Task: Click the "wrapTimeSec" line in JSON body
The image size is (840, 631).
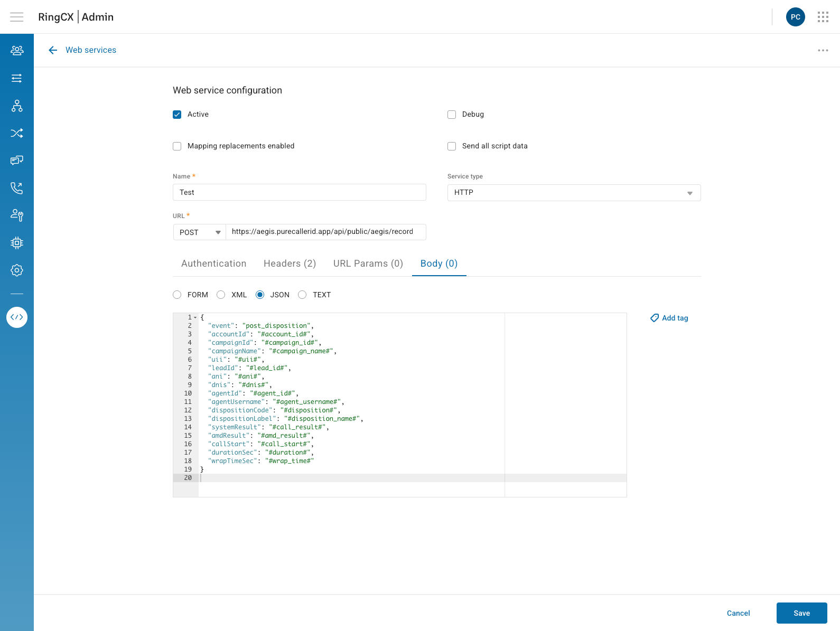Action: pos(261,461)
